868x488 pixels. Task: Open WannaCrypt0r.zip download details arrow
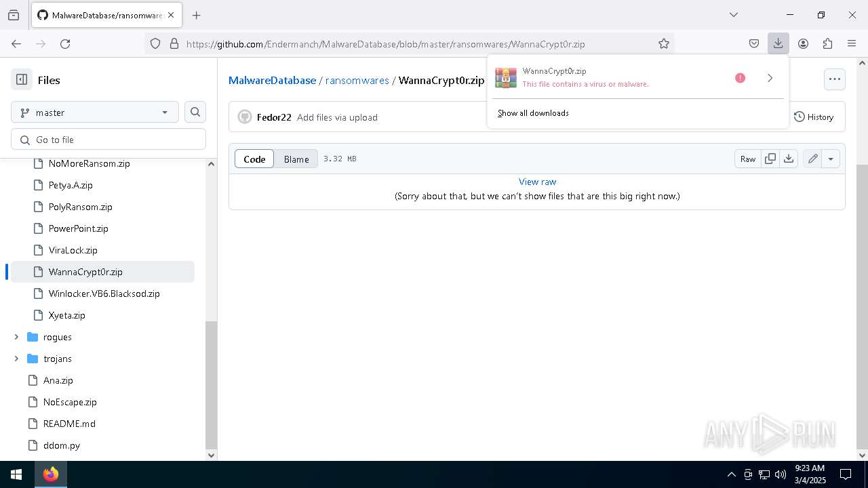[x=770, y=78]
